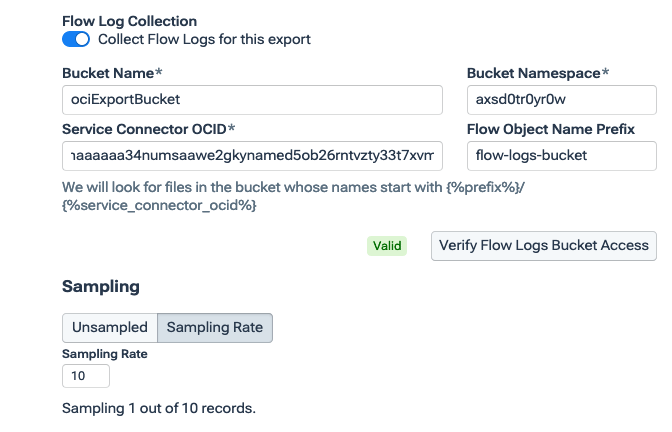Image resolution: width=672 pixels, height=432 pixels.
Task: Click the "Sampling 1 out of 10 records" text
Action: [x=159, y=408]
